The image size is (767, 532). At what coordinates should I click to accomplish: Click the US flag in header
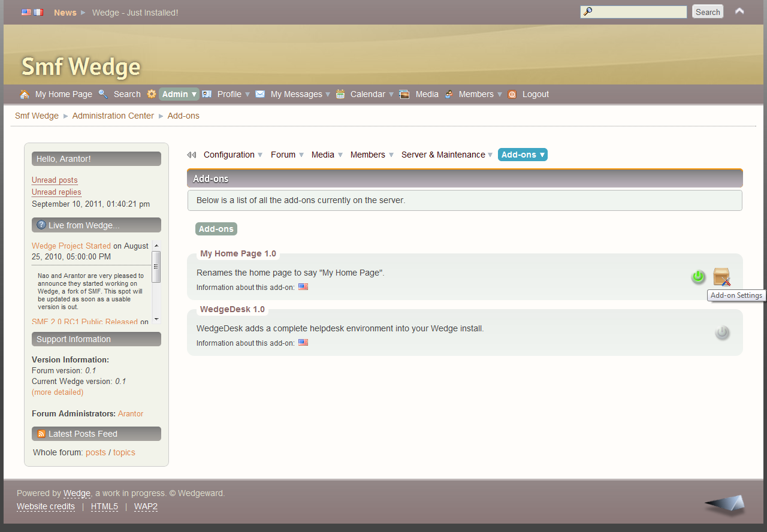click(x=26, y=12)
